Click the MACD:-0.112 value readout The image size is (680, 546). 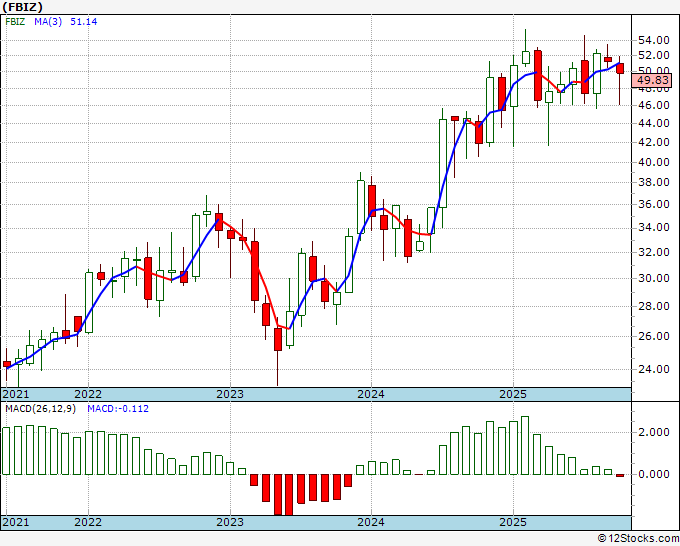118,409
